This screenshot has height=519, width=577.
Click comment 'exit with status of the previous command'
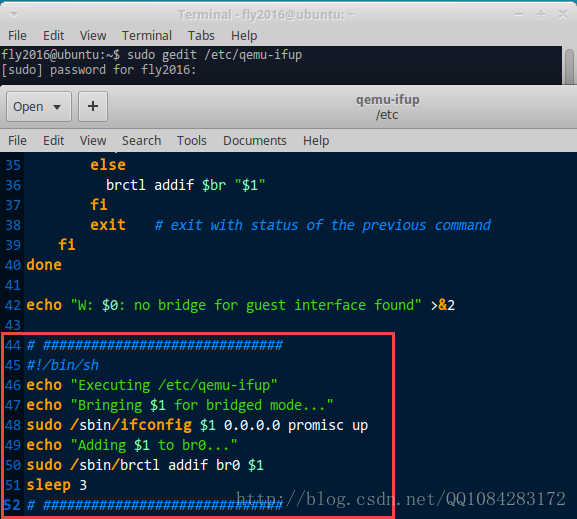330,225
